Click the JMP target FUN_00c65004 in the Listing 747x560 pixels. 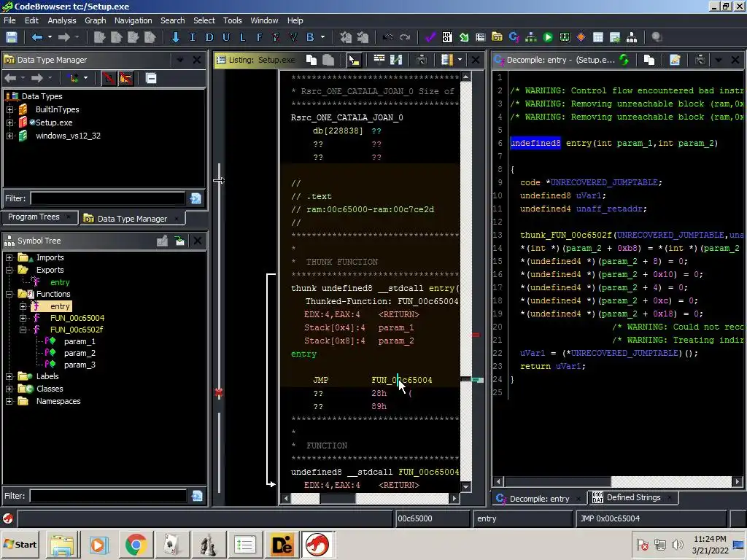tap(402, 380)
